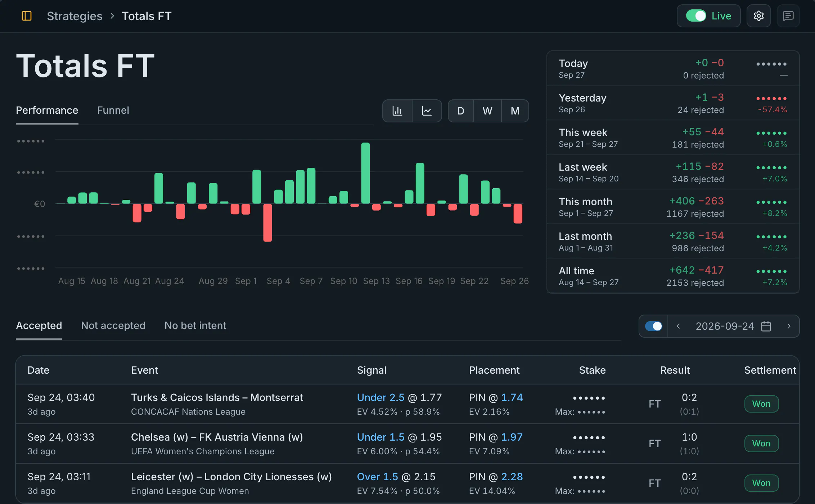Click Won badge for Turks & Caicos row

[x=761, y=404]
